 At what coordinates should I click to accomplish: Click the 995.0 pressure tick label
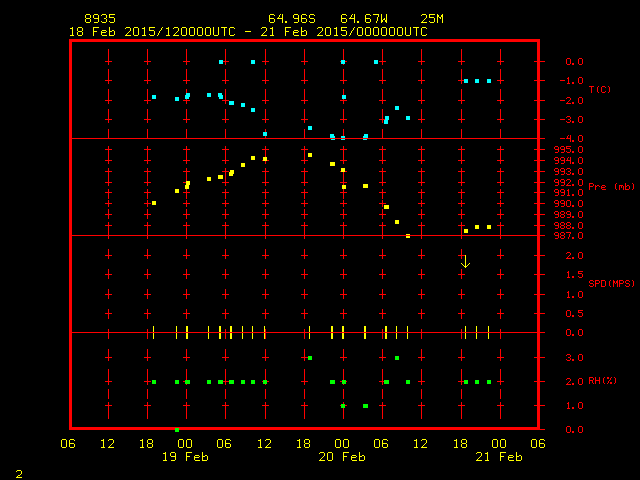coord(569,150)
